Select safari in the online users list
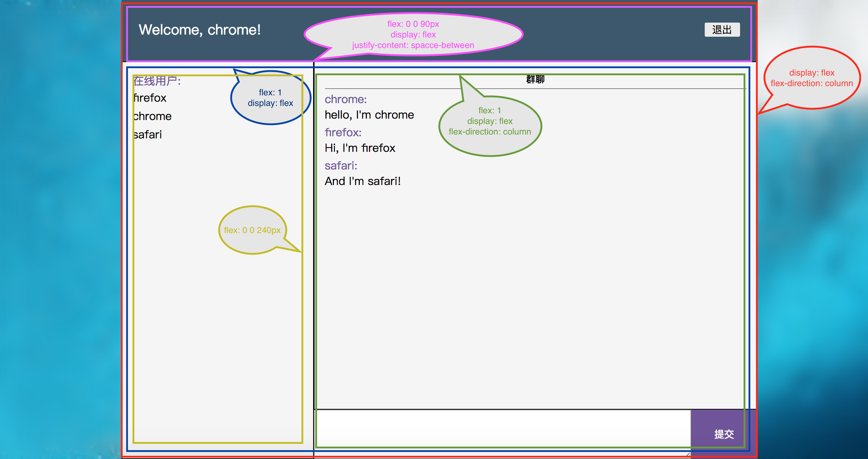The height and width of the screenshot is (459, 868). click(148, 135)
